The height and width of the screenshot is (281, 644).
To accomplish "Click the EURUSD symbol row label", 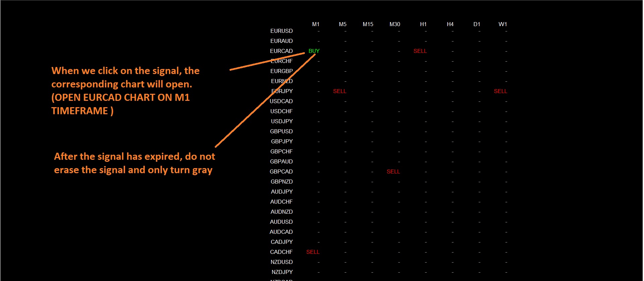I will 281,31.
